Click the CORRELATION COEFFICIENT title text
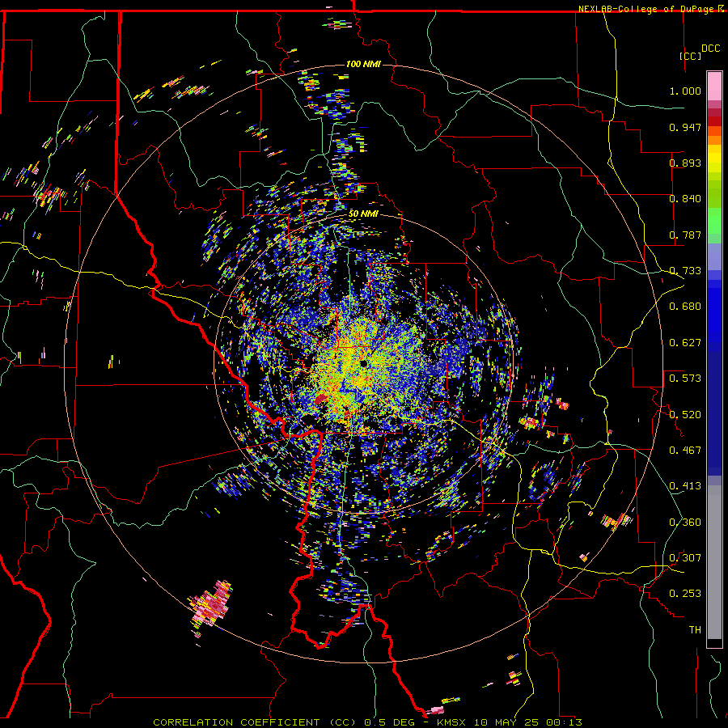 254,722
